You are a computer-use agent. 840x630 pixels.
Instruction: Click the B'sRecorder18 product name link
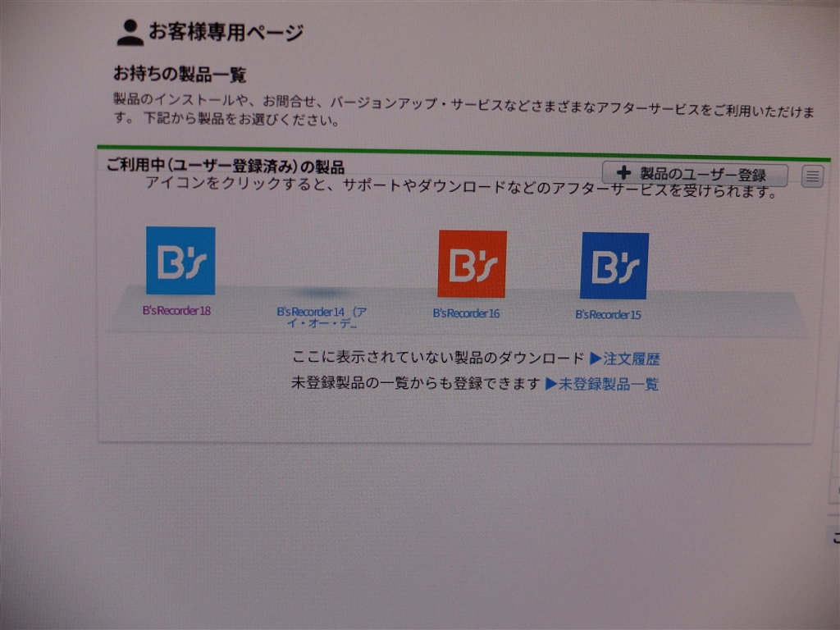click(176, 311)
